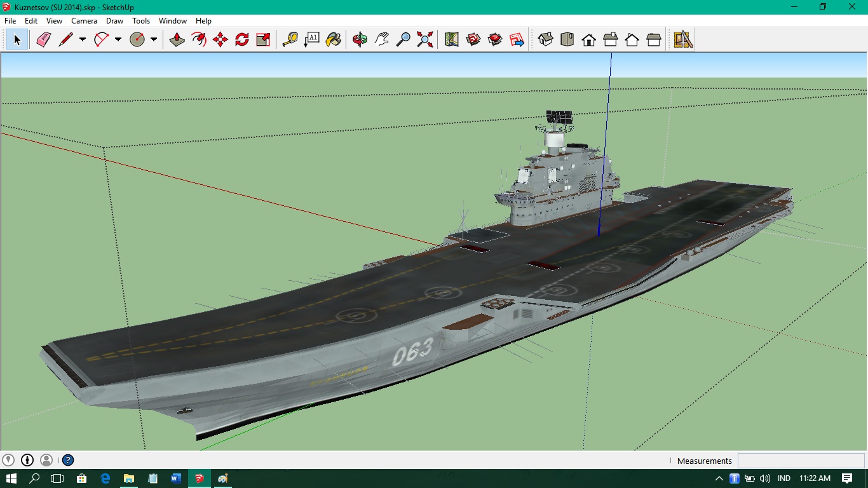Pick the pink Eraser tool

(x=43, y=39)
